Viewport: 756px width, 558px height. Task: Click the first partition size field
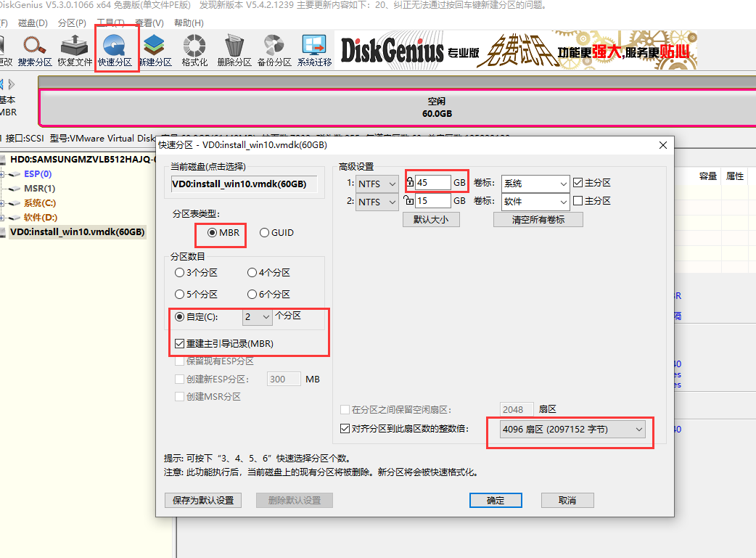tap(433, 183)
